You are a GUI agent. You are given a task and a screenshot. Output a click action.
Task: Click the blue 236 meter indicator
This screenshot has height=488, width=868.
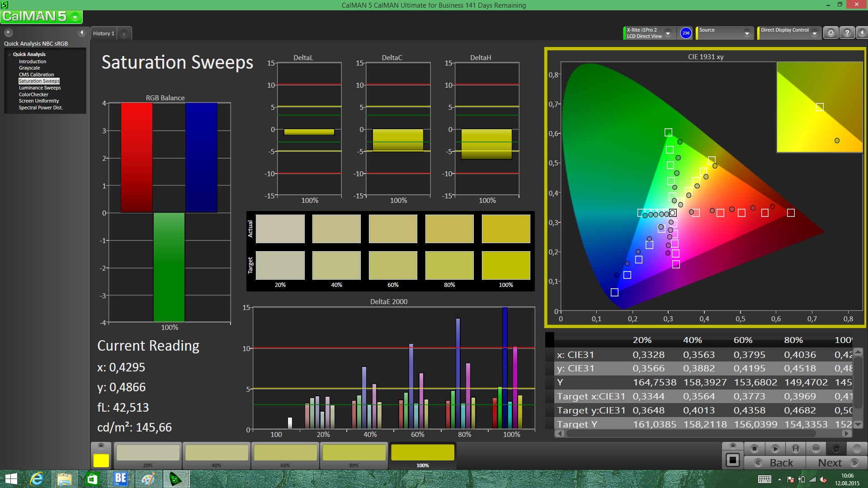point(686,33)
